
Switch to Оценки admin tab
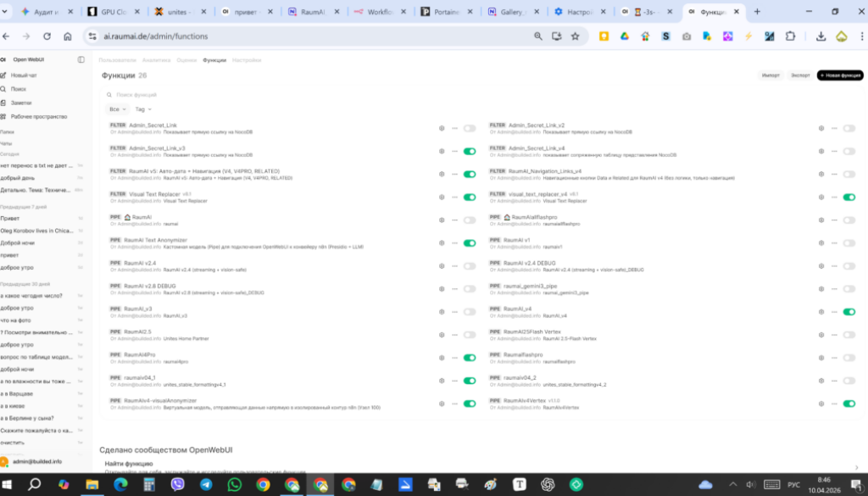186,60
